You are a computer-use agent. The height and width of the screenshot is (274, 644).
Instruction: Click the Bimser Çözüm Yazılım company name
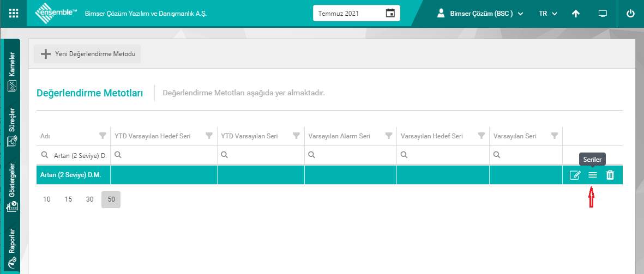click(146, 14)
